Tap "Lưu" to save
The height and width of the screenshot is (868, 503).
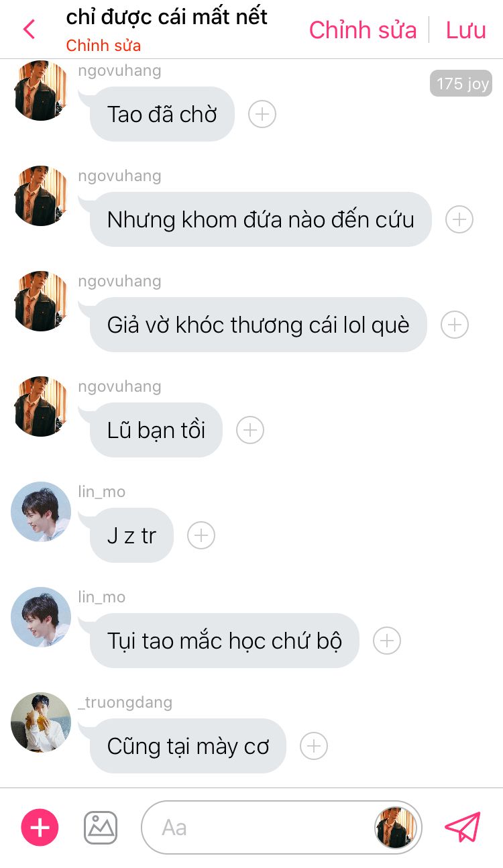coord(466,30)
